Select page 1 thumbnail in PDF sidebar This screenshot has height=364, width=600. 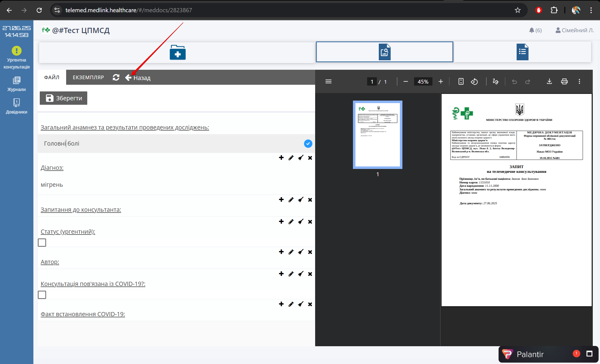(377, 135)
